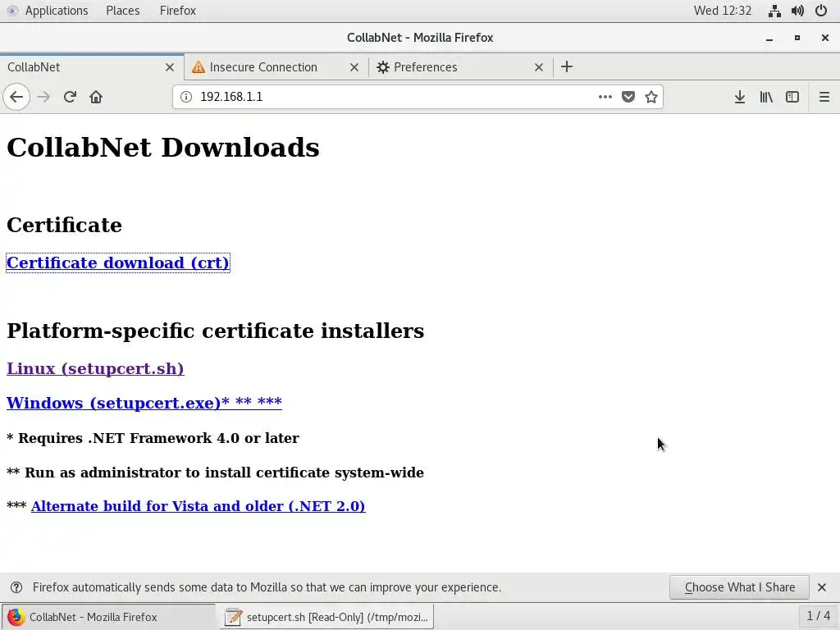Viewport: 840px width, 630px height.
Task: Open a new tab with plus button
Action: pos(567,67)
